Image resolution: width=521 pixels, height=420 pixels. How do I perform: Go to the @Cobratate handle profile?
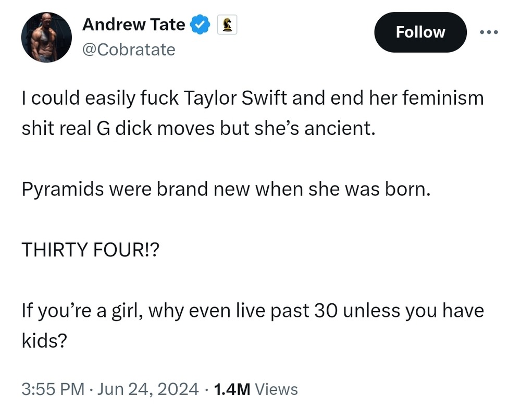129,50
